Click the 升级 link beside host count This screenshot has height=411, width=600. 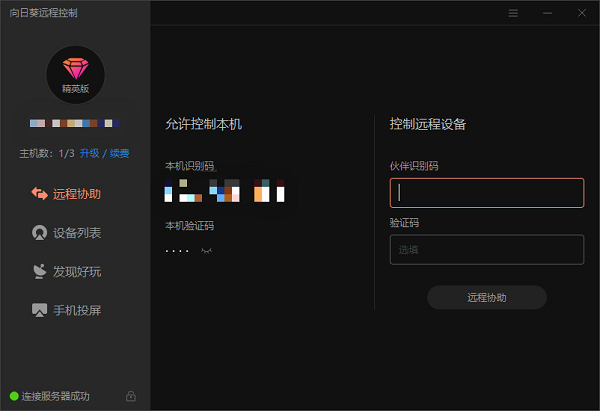89,153
